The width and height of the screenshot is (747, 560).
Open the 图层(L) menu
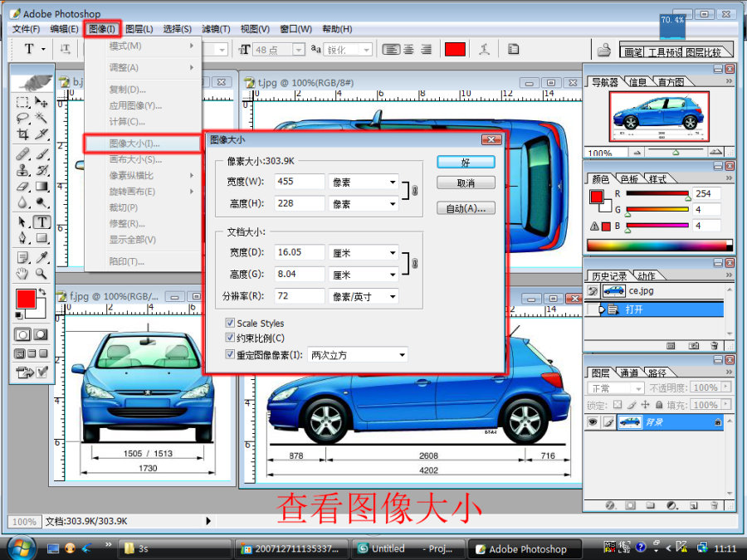(139, 29)
